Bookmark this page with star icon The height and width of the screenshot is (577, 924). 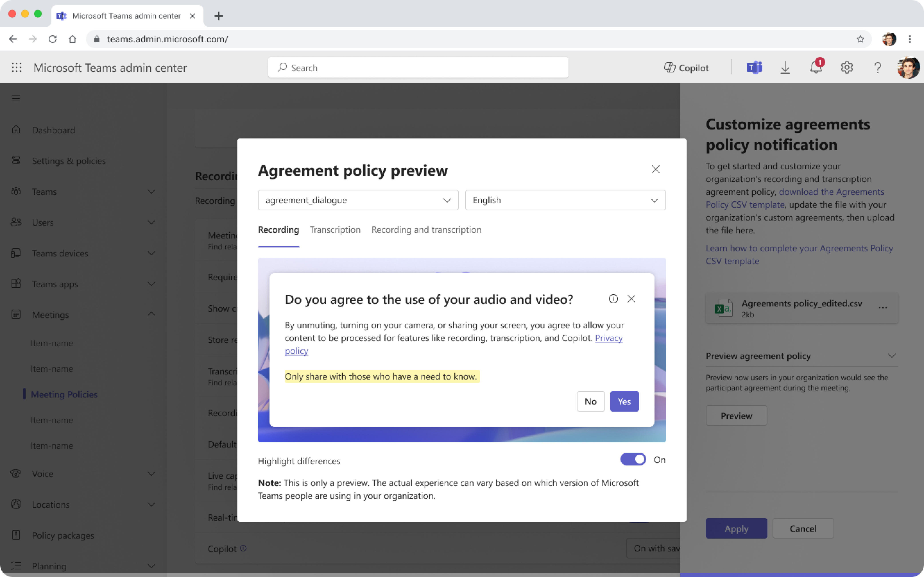point(860,39)
